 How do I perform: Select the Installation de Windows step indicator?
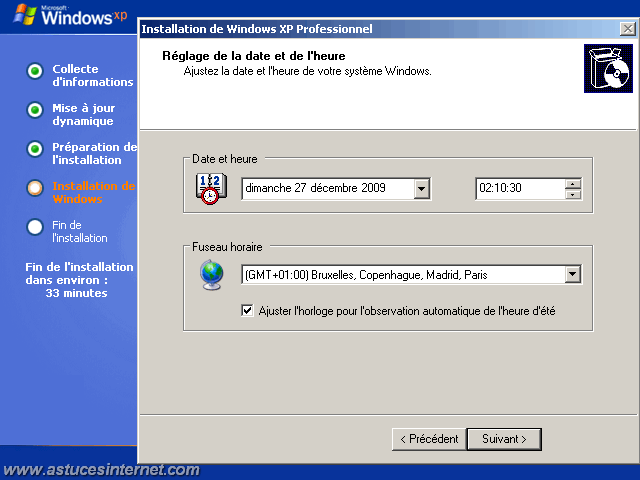pyautogui.click(x=35, y=188)
